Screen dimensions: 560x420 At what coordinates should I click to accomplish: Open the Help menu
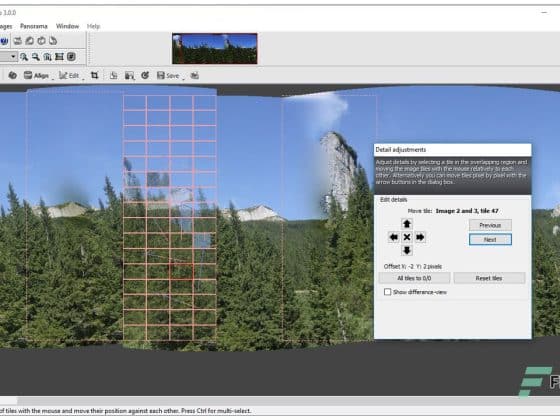pyautogui.click(x=93, y=26)
